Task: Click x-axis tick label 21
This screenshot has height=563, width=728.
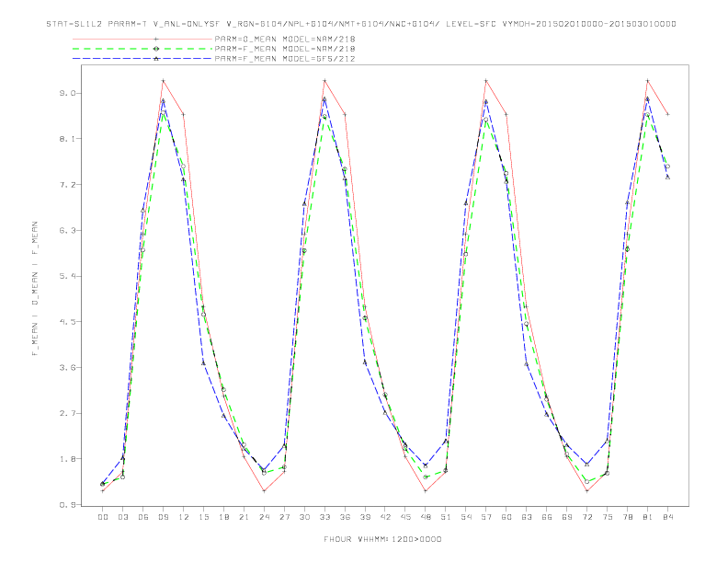Action: (x=245, y=517)
